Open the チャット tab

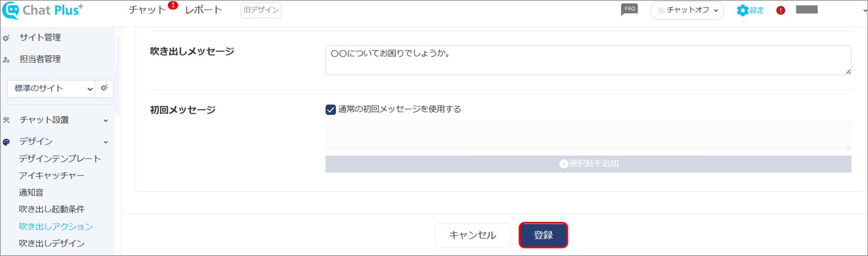(147, 10)
